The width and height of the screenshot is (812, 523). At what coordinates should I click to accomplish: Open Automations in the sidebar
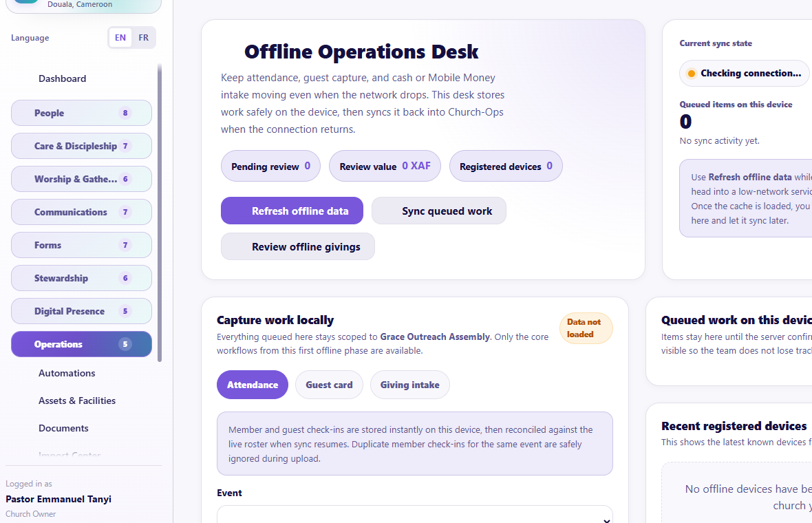coord(67,374)
